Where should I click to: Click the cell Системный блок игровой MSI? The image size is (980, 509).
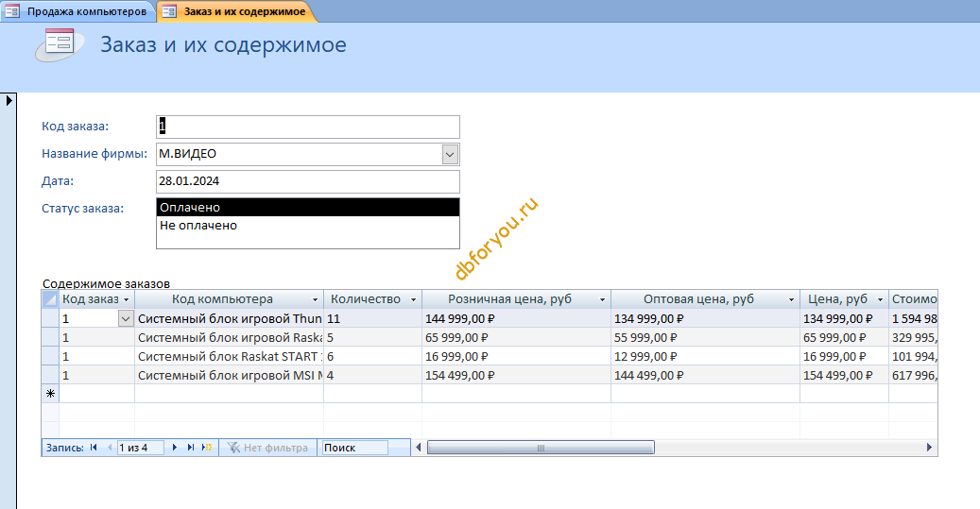click(229, 375)
